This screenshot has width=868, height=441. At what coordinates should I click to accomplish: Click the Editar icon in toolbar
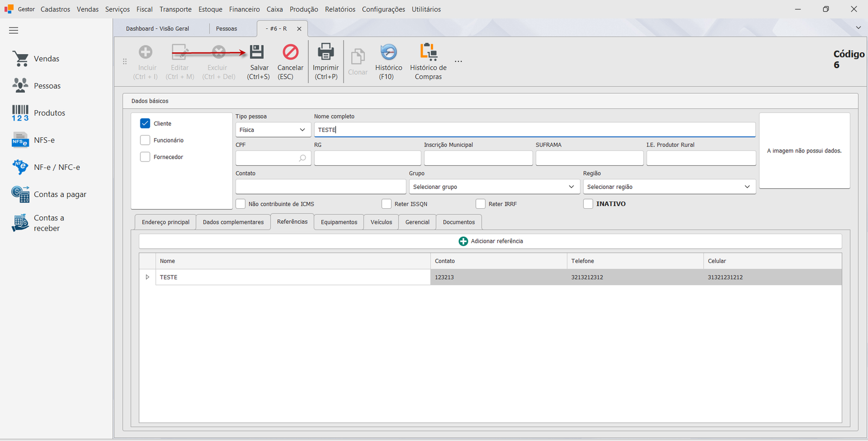180,52
